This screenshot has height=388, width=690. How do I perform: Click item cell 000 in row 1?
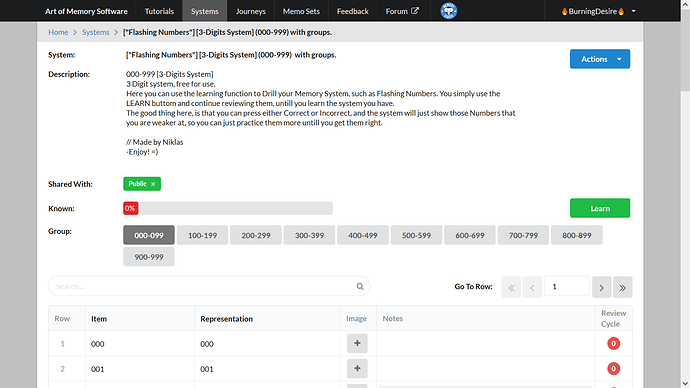(x=140, y=344)
